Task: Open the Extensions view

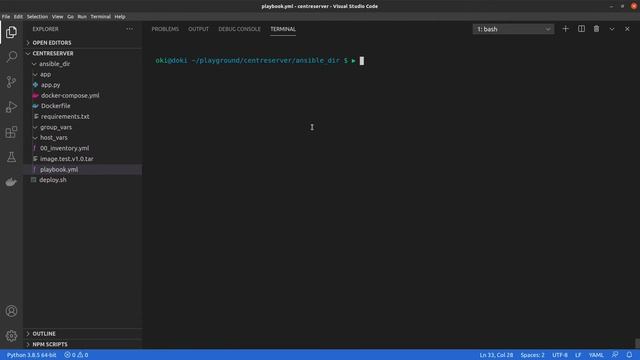Action: tap(11, 132)
